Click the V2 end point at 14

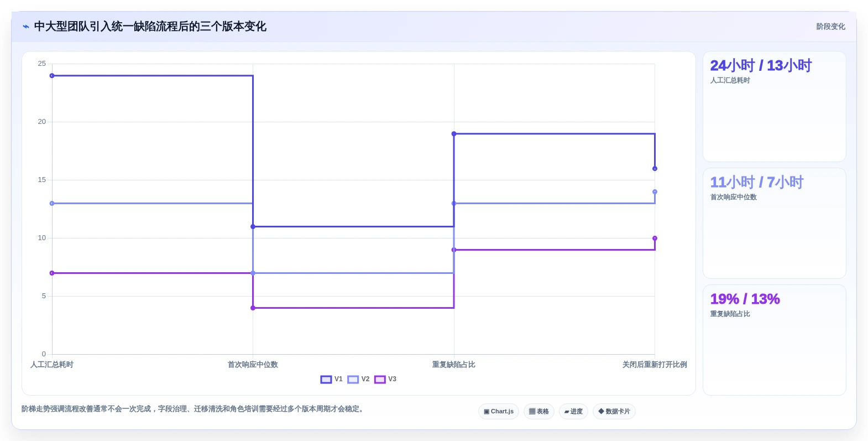655,192
